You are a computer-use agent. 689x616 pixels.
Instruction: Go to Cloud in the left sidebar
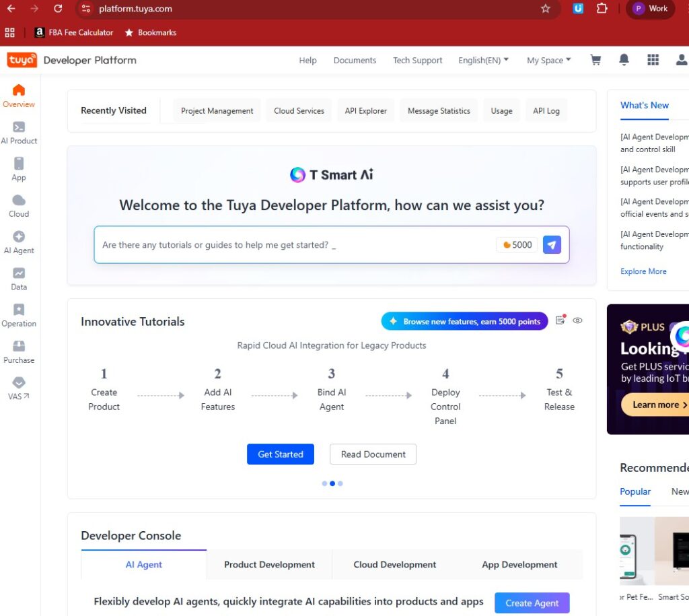pos(19,205)
